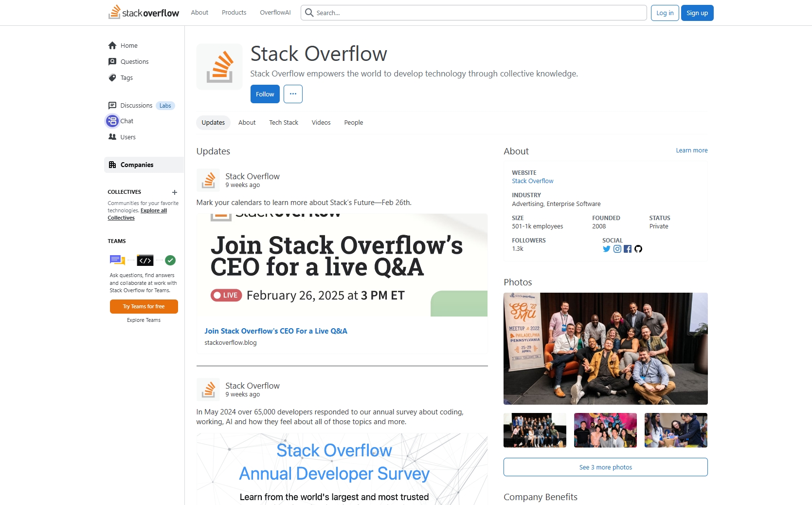This screenshot has width=812, height=505.
Task: Open Home in the left sidebar
Action: coord(129,45)
